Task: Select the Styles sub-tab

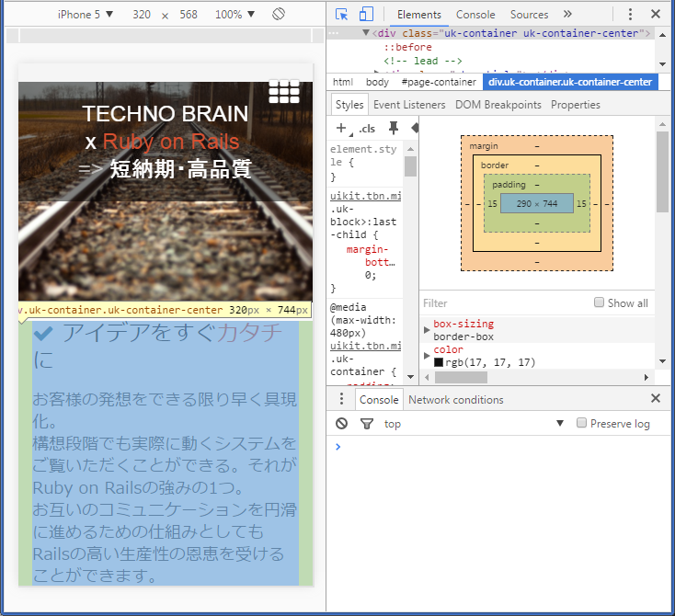Action: [349, 105]
